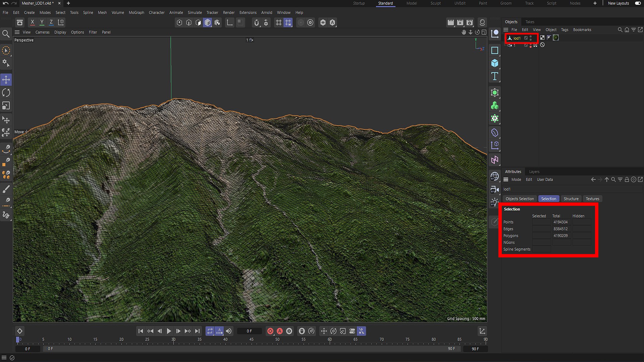The height and width of the screenshot is (362, 644).
Task: Toggle Autokeying with the red A button
Action: pyautogui.click(x=280, y=331)
